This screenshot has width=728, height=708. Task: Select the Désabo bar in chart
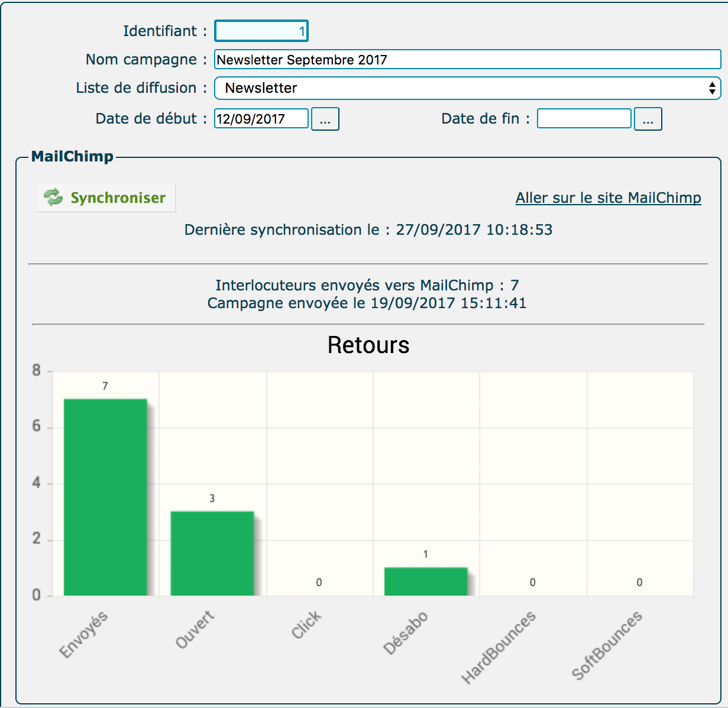426,581
